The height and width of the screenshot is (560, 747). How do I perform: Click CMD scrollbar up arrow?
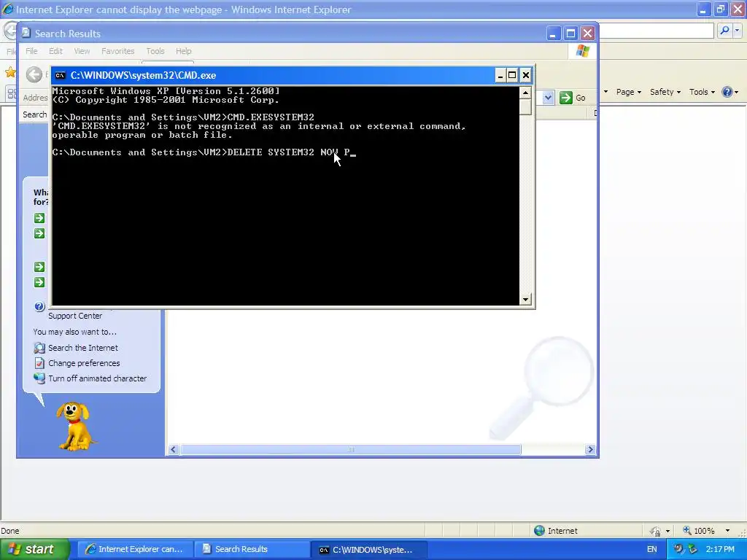[x=525, y=93]
